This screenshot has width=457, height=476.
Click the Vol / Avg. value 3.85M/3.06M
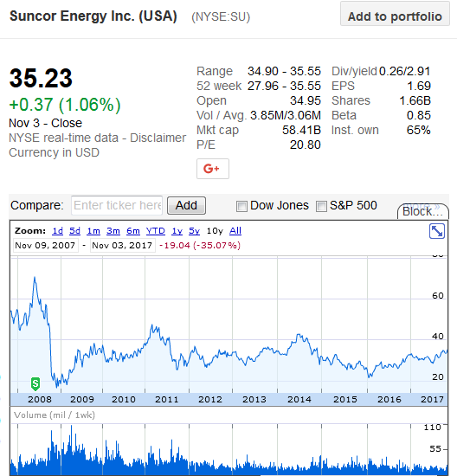[x=286, y=115]
